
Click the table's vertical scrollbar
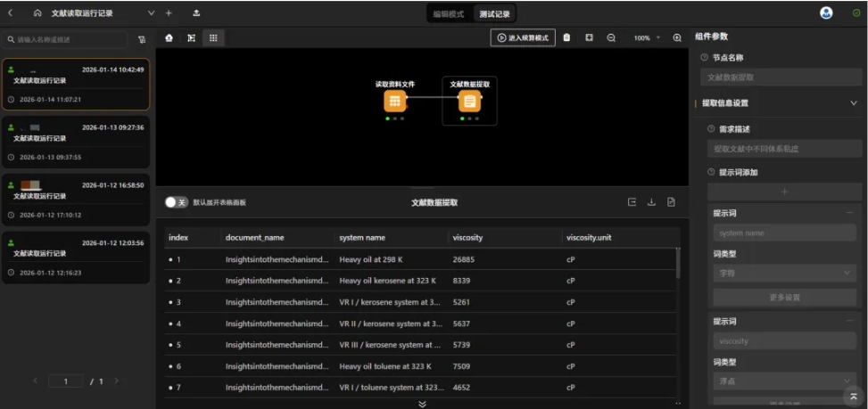(x=677, y=261)
